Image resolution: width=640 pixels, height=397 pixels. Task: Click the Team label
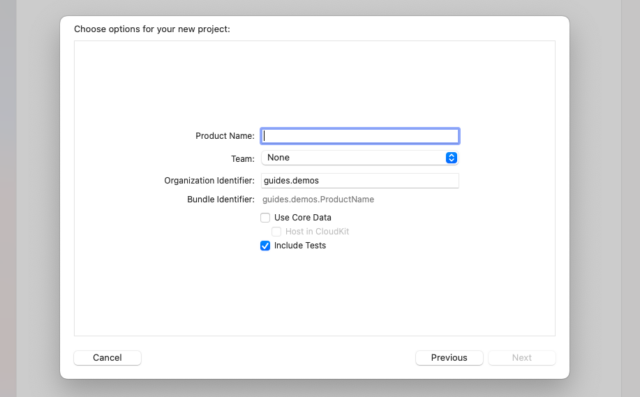click(x=243, y=159)
